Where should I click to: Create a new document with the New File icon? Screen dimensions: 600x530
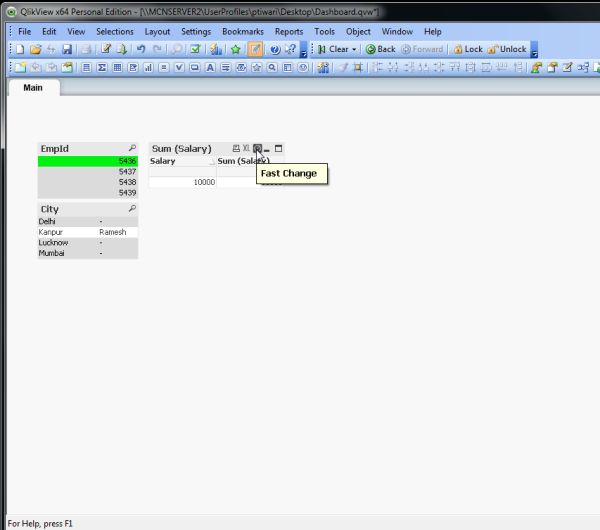[20, 49]
